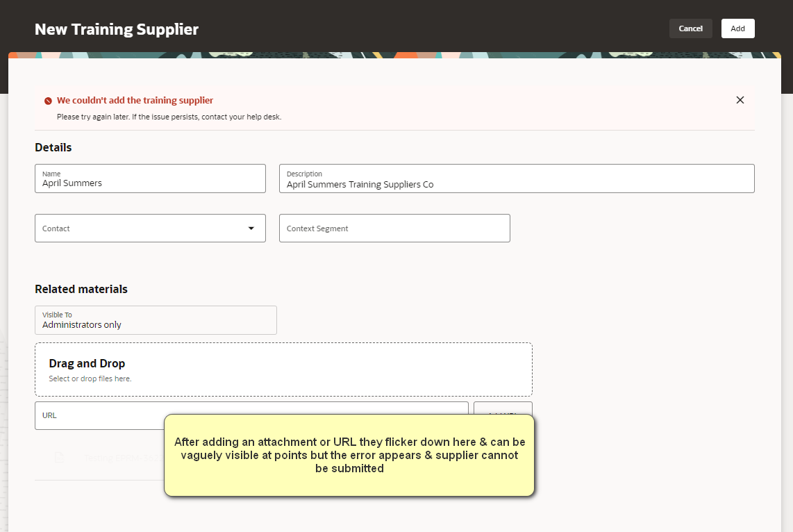Click the 'Related materials' heading
Image resolution: width=793 pixels, height=532 pixels.
(x=81, y=289)
